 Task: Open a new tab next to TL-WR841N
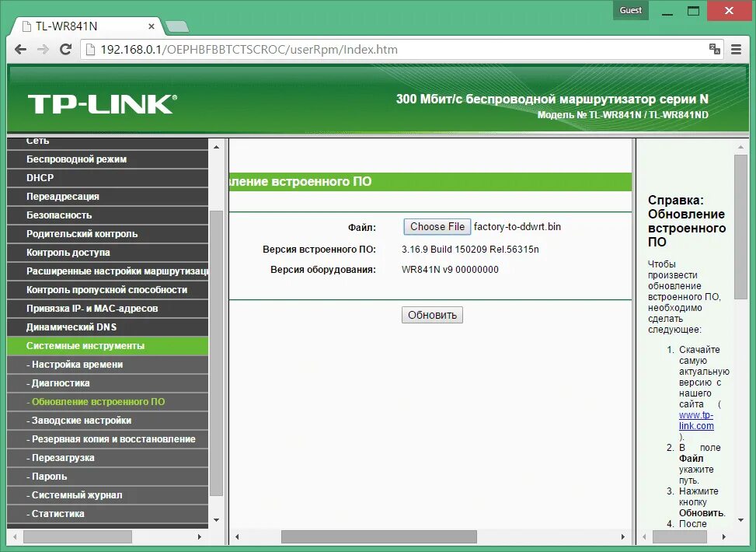176,26
